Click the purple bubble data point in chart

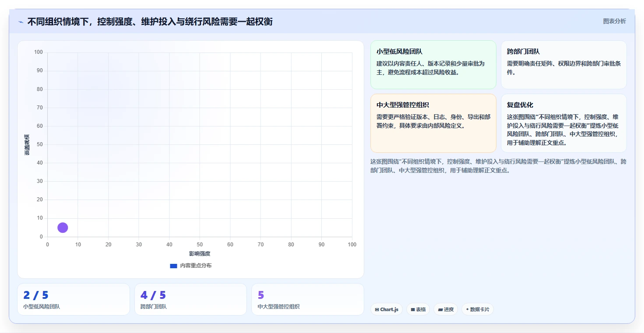point(63,228)
